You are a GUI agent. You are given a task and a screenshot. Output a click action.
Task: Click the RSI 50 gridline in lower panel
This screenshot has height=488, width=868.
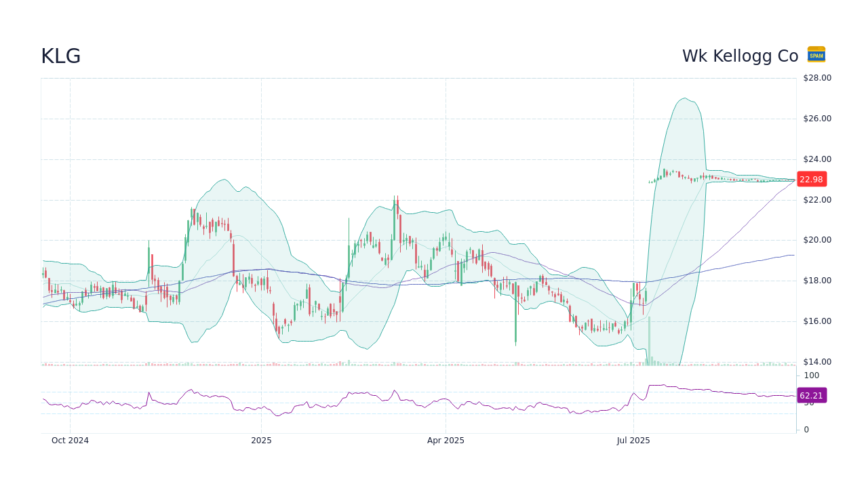(407, 403)
